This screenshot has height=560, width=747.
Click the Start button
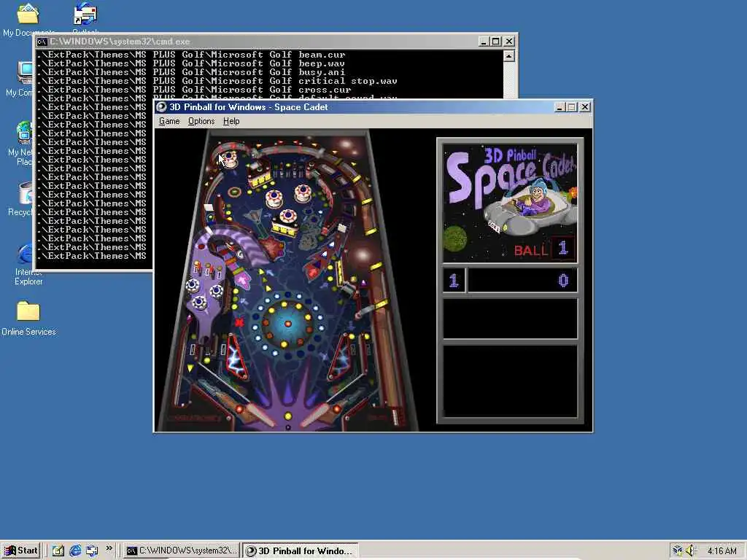(21, 551)
